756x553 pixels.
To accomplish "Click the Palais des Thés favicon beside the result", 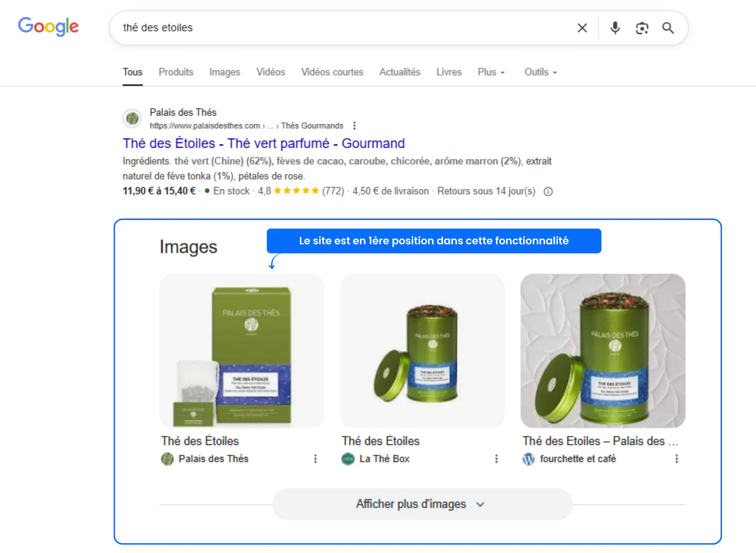I will pos(132,118).
